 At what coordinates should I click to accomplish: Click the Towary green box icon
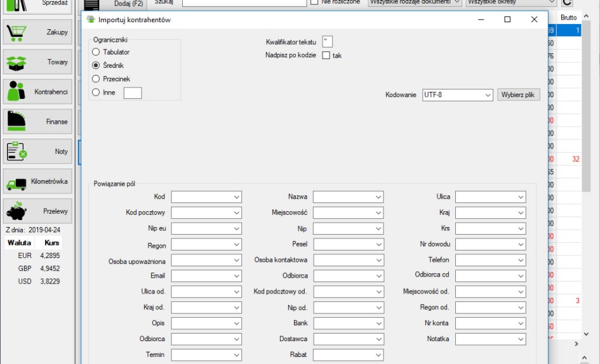(37, 62)
